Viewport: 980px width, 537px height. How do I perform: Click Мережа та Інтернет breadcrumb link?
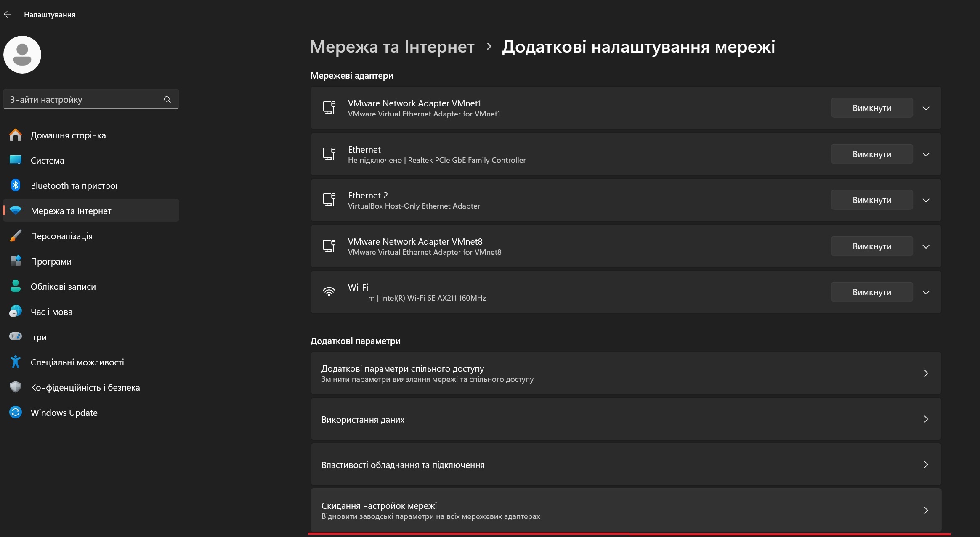(x=392, y=47)
